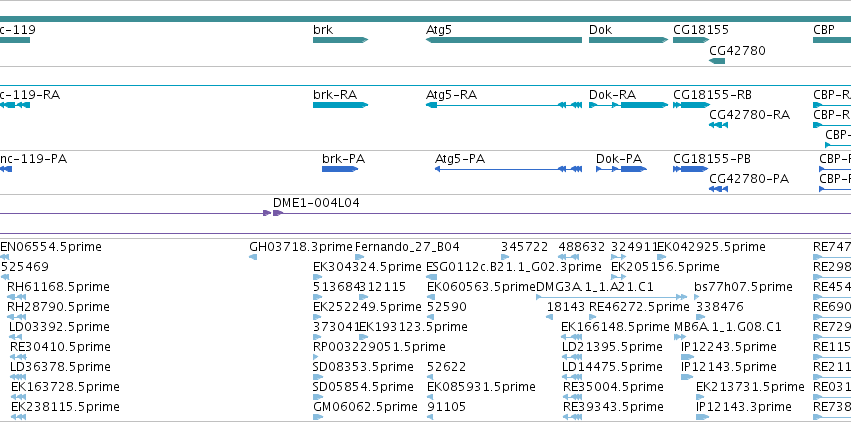
Task: Open the CG18155-RB transcript
Action: pos(691,105)
